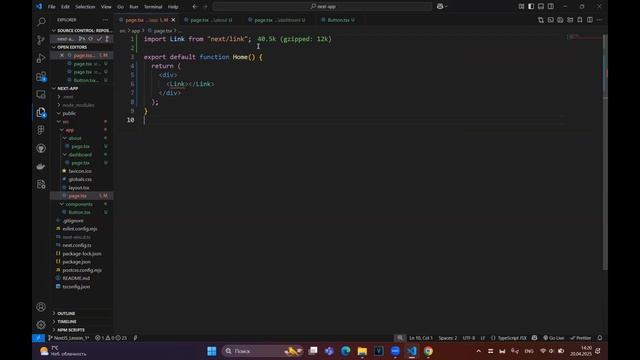Toggle Prettier in the status bar
The width and height of the screenshot is (640, 360).
pos(581,338)
